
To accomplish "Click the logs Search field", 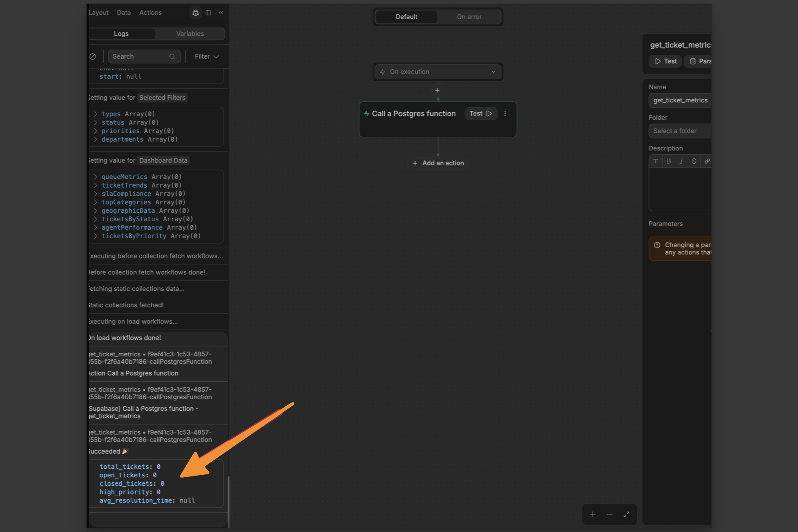I will (140, 56).
